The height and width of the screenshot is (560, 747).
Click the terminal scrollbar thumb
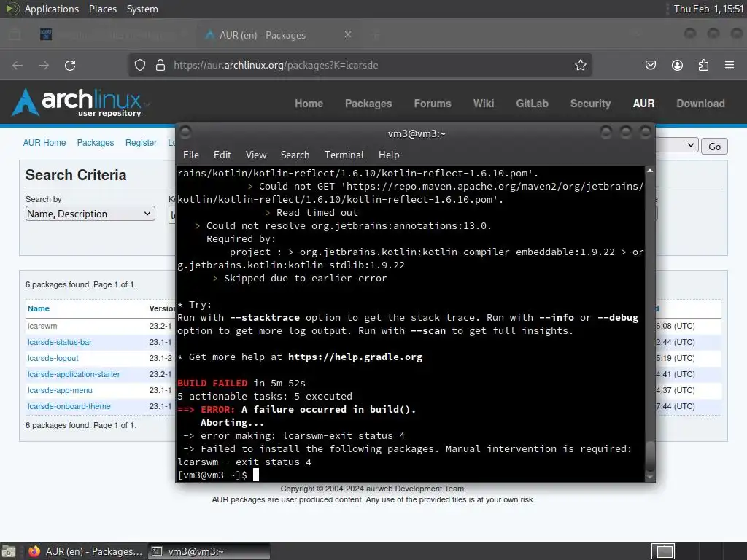(650, 456)
